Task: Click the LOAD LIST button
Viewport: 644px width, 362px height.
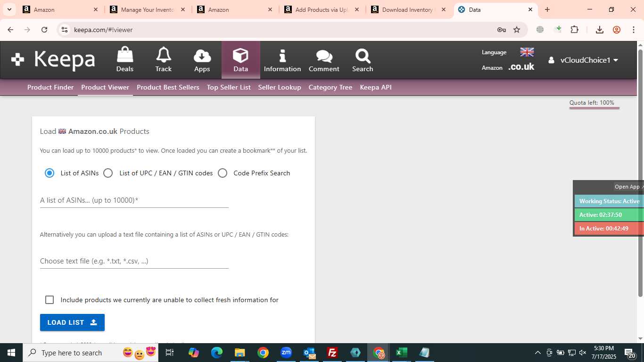Action: [x=72, y=322]
